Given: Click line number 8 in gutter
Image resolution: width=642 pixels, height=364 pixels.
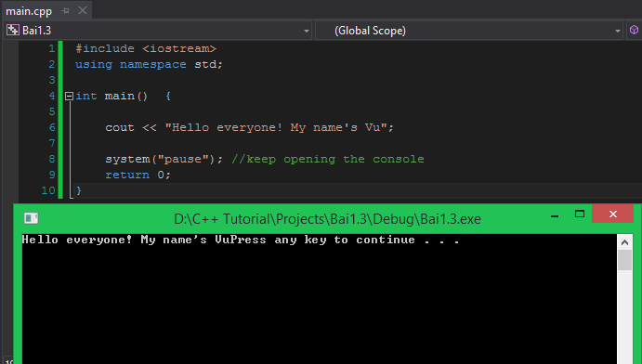Looking at the screenshot, I should [52, 159].
